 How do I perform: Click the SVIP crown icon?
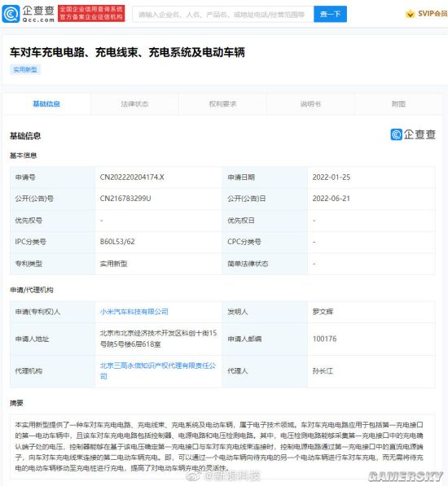pos(411,14)
